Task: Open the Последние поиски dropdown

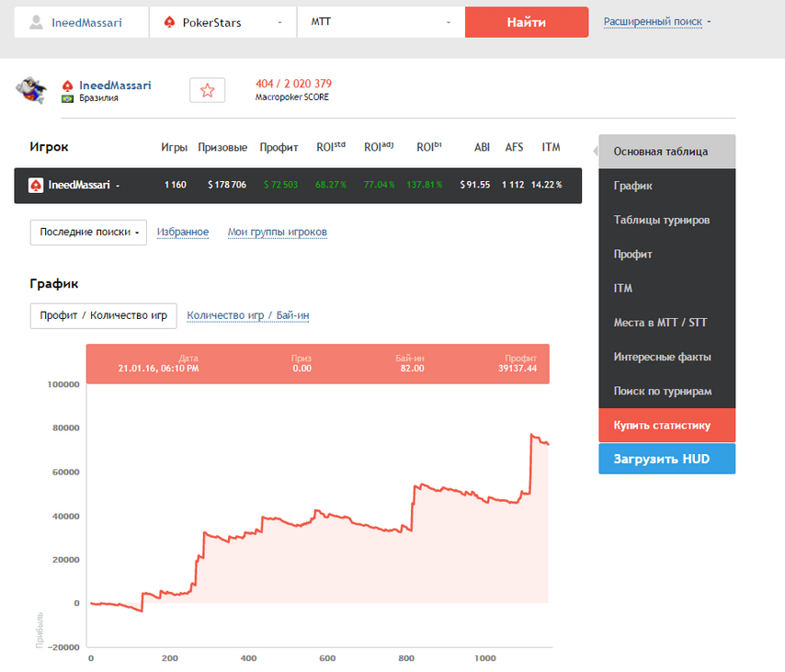Action: [x=88, y=233]
